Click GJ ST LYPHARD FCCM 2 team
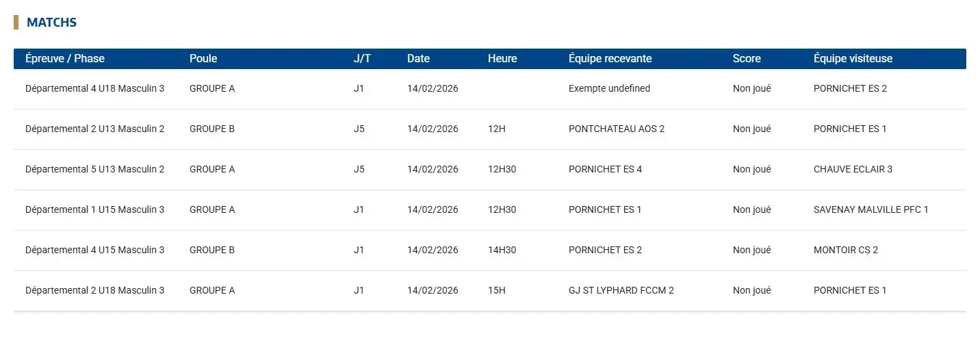Image resolution: width=980 pixels, height=347 pixels. coord(621,291)
